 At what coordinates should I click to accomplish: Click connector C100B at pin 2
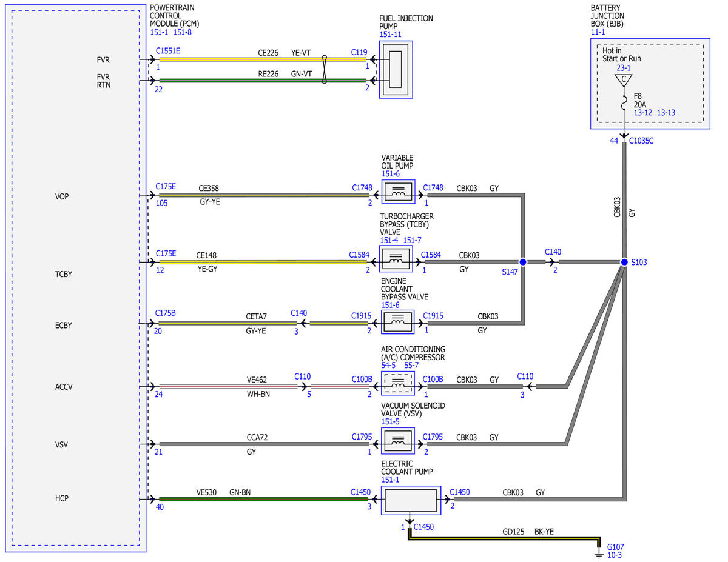tap(362, 379)
